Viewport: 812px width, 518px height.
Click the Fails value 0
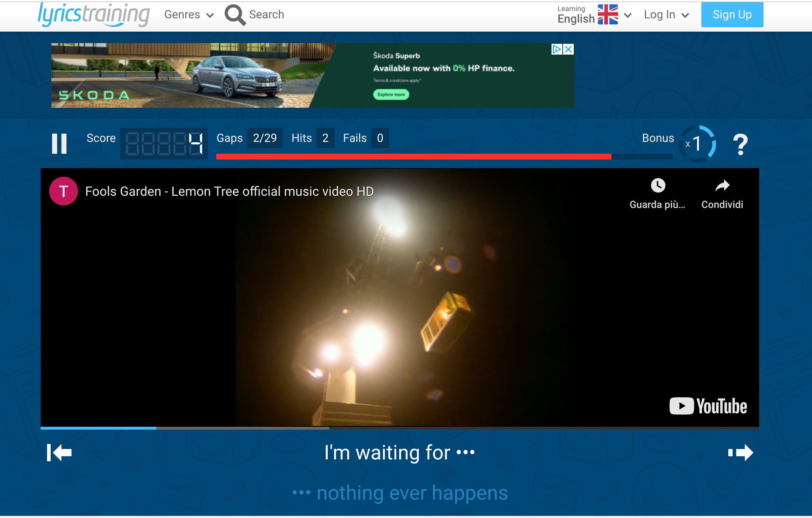coord(380,138)
